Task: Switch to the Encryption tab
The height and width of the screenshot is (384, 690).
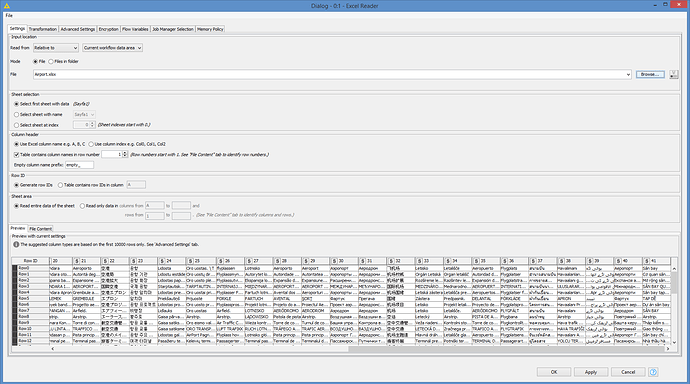Action: [x=108, y=29]
